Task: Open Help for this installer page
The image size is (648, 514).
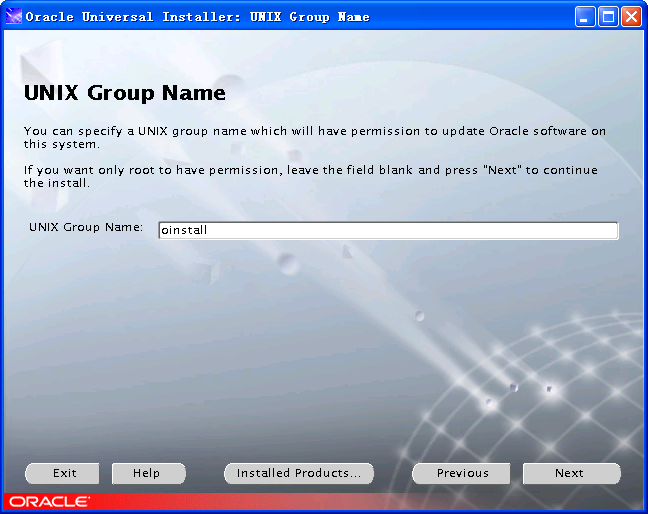Action: coord(146,473)
